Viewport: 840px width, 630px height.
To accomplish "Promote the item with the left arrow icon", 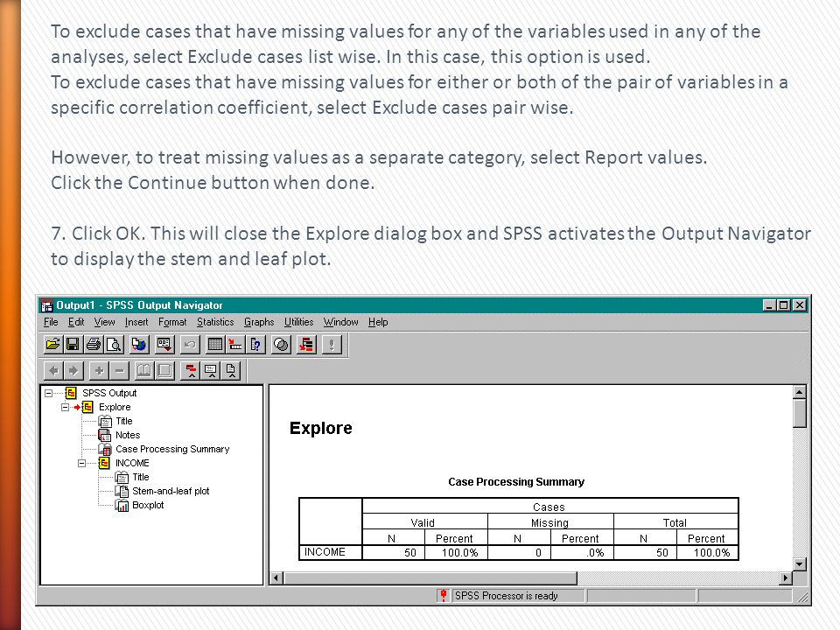I will [x=53, y=370].
